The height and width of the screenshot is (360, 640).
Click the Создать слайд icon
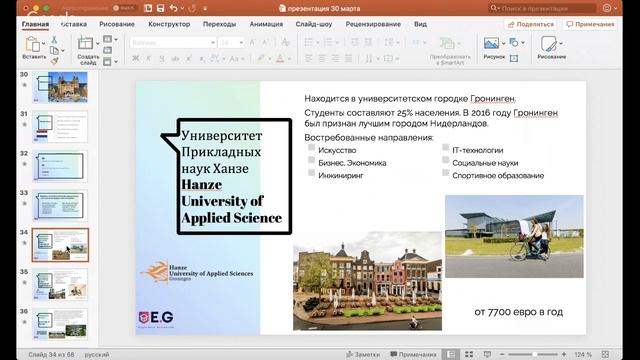(85, 43)
